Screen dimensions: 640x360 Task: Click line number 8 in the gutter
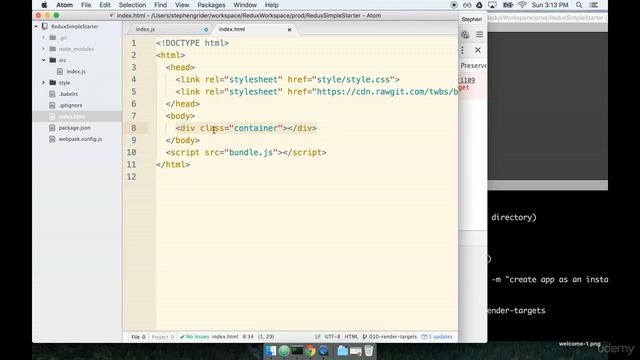point(133,128)
